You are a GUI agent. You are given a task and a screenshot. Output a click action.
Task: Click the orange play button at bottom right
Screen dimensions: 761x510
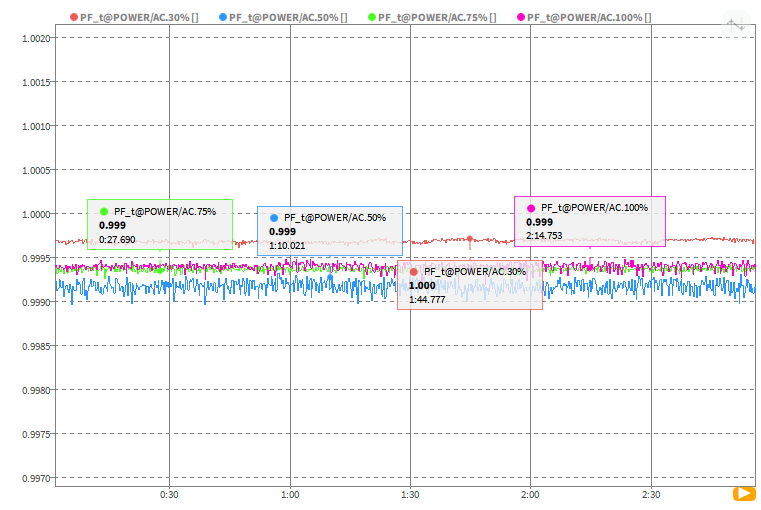point(743,493)
